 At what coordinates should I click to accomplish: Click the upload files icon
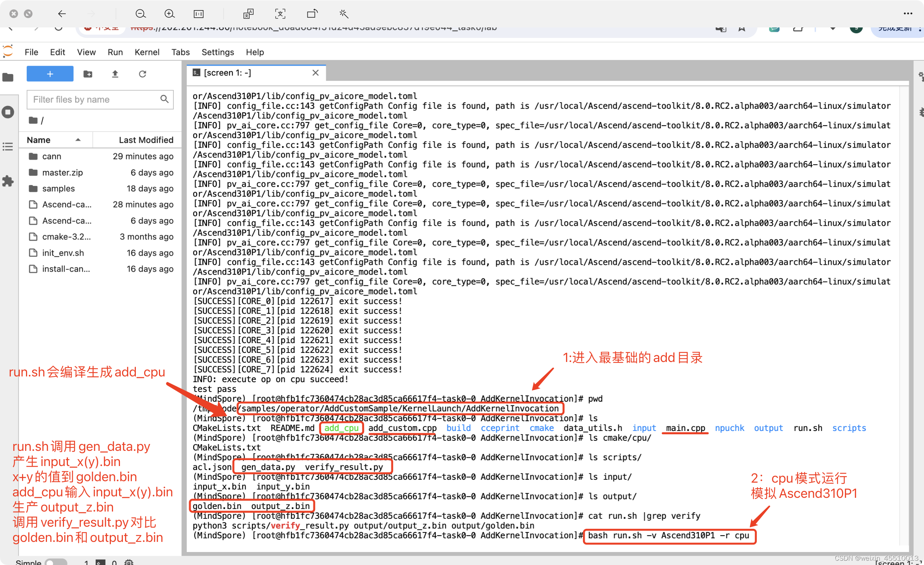click(x=115, y=74)
